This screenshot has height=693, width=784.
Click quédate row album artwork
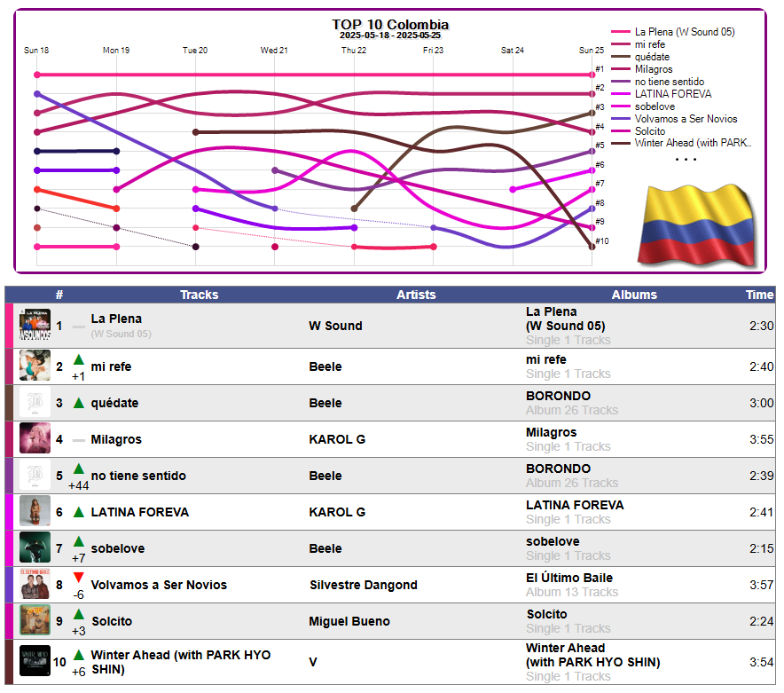pyautogui.click(x=35, y=402)
